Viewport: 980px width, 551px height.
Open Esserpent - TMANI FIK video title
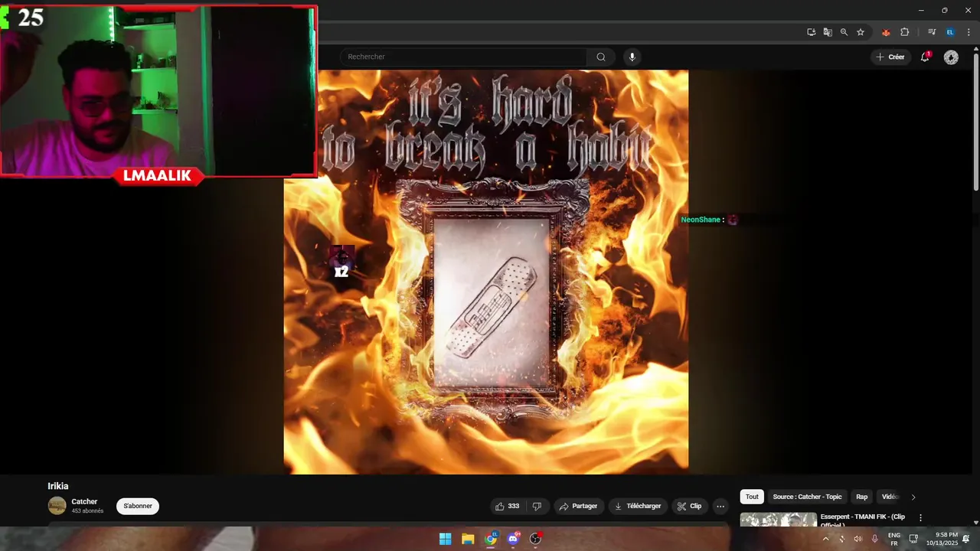863,520
